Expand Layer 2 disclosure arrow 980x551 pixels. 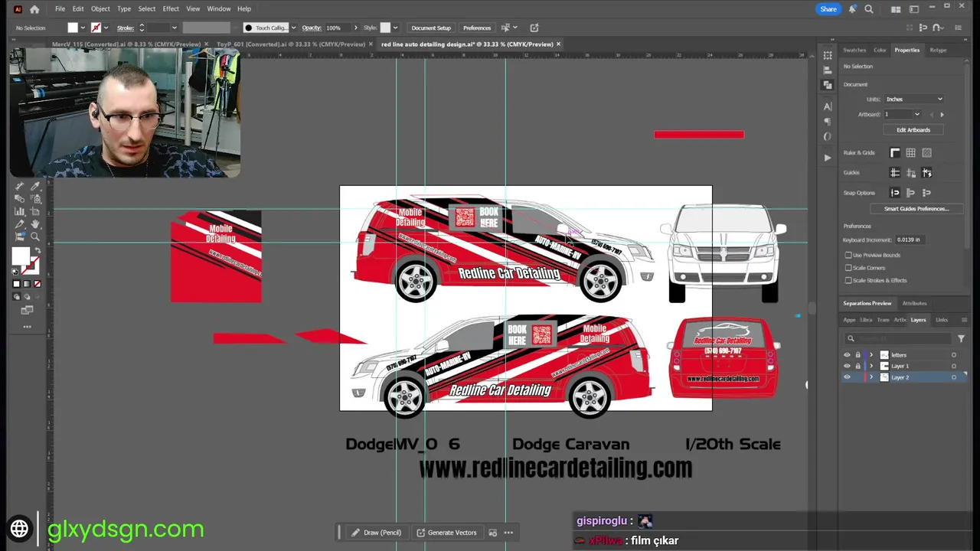tap(871, 377)
